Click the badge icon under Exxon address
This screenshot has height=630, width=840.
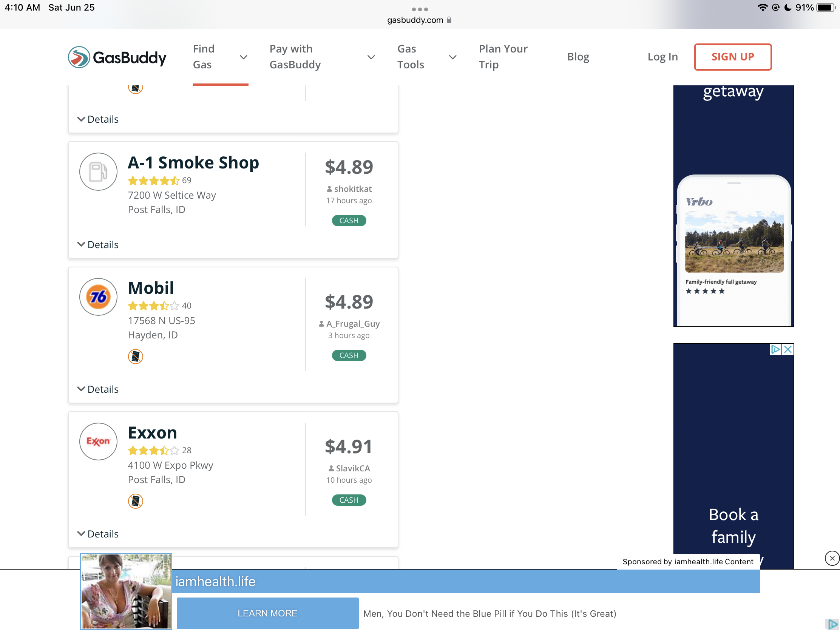pyautogui.click(x=136, y=501)
